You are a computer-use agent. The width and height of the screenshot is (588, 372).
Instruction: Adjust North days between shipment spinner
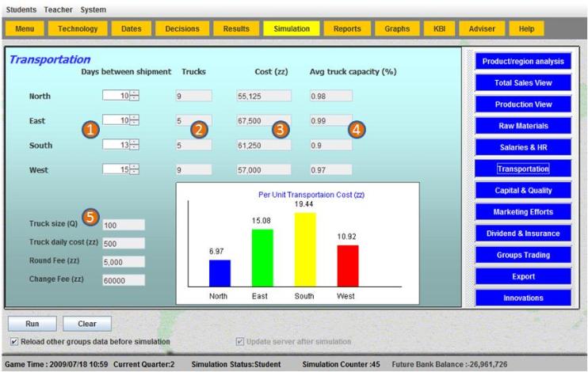pos(134,97)
